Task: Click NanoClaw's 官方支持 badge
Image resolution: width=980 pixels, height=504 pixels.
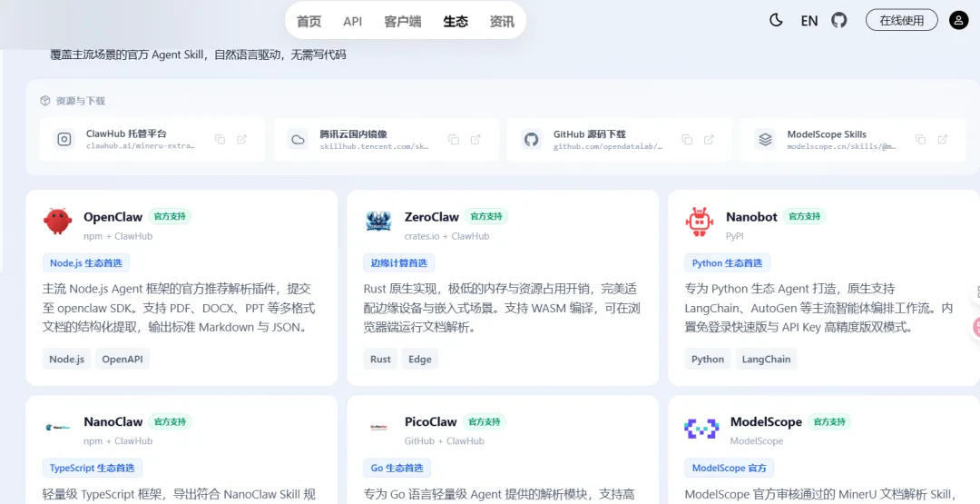Action: pyautogui.click(x=170, y=421)
